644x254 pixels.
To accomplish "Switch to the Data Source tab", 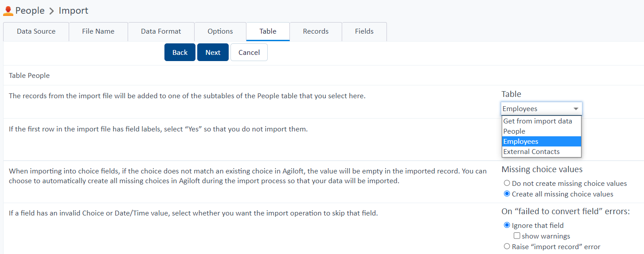I will (x=36, y=31).
